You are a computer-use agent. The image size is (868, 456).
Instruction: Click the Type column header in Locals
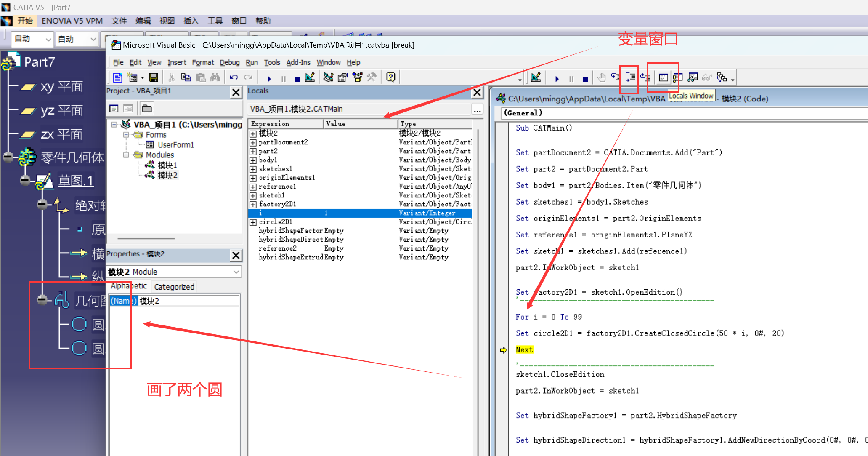435,124
